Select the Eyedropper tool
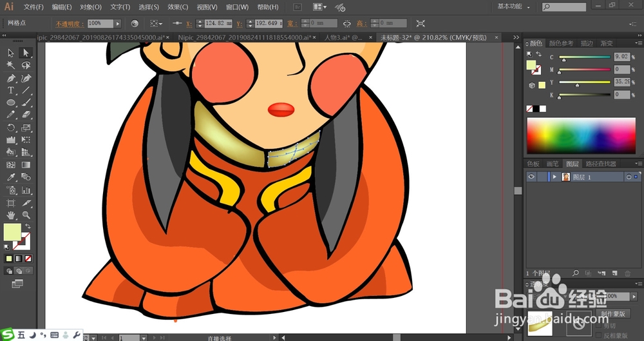This screenshot has height=341, width=644. pos(11,177)
